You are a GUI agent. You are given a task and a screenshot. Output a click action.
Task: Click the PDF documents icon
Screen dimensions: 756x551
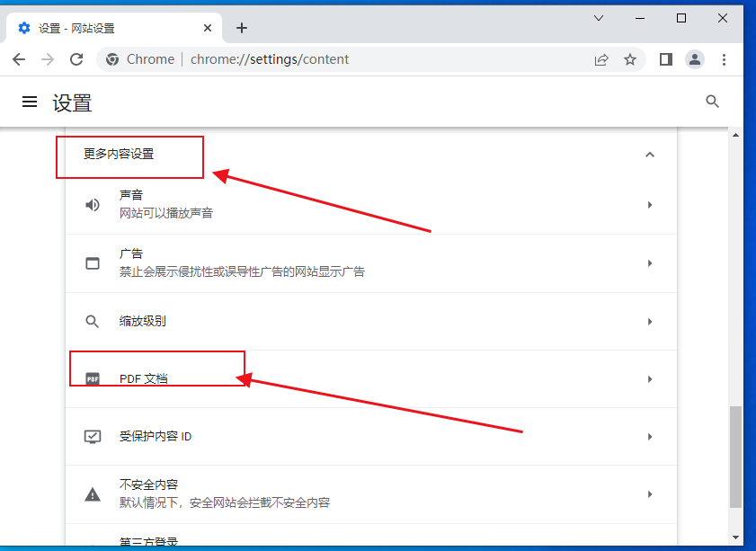(x=92, y=379)
